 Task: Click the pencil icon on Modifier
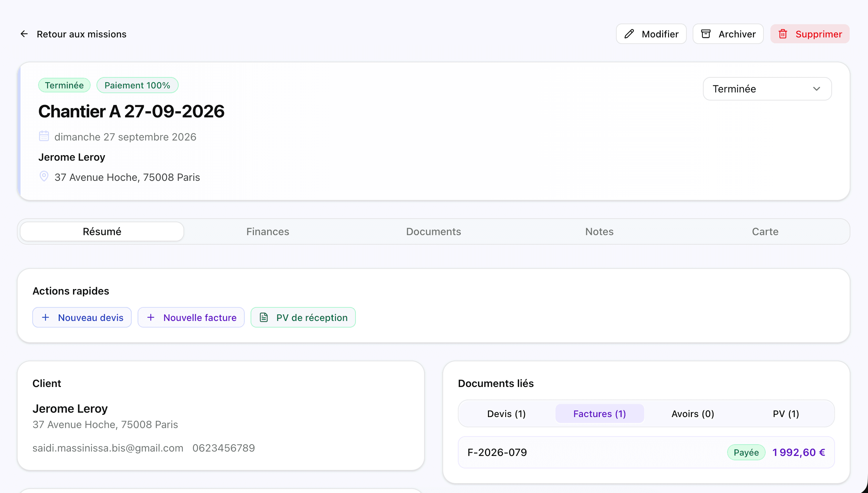click(x=629, y=34)
